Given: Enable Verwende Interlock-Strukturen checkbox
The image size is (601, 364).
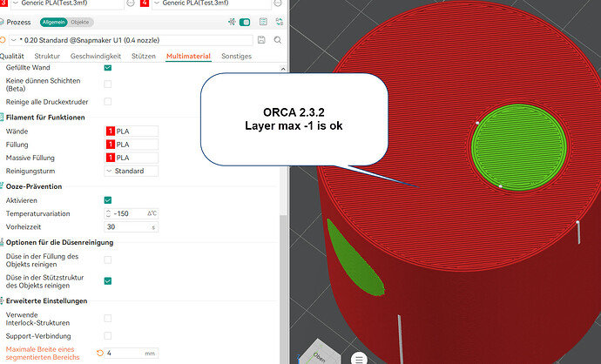Looking at the screenshot, I should [108, 319].
